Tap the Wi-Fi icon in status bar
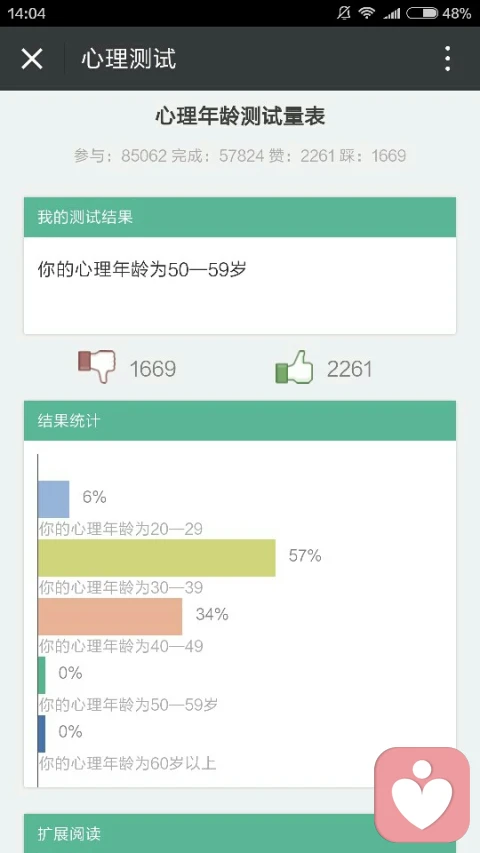480x853 pixels. point(367,13)
